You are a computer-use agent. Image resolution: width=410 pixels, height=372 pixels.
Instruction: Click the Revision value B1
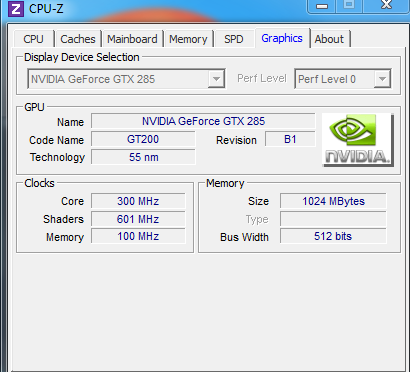(x=290, y=139)
